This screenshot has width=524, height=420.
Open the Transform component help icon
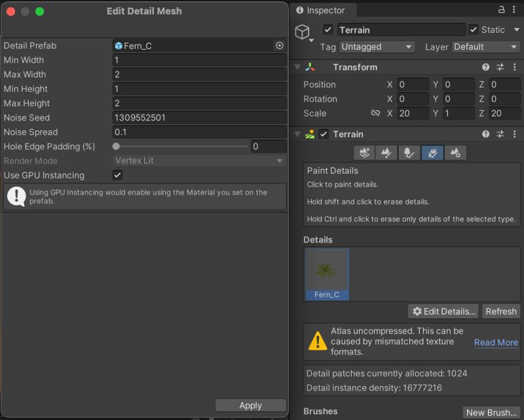[485, 67]
